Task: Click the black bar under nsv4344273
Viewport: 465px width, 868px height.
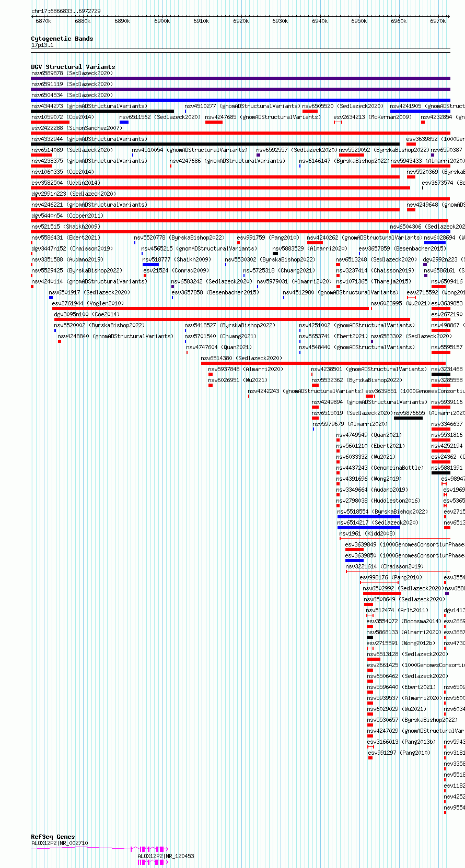Action: (x=102, y=111)
